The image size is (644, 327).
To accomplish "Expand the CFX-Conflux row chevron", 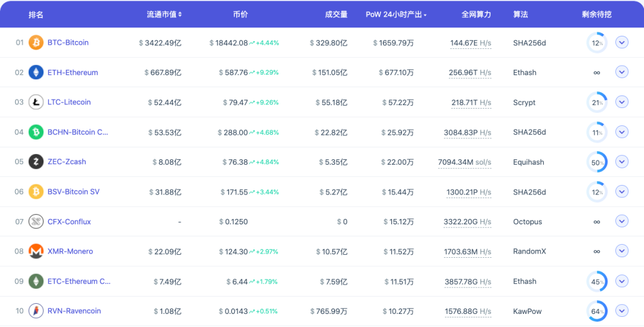I will [622, 221].
